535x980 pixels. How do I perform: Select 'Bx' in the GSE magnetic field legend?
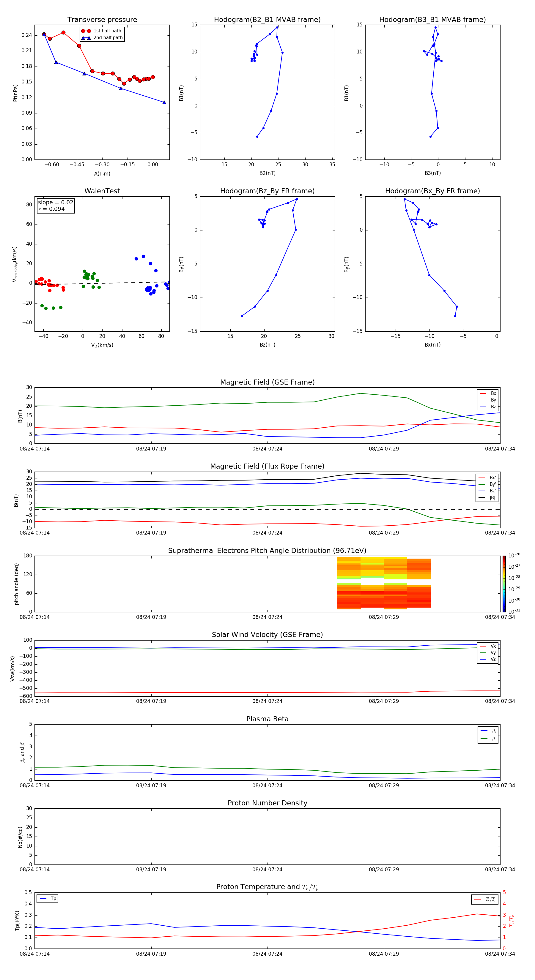point(488,393)
